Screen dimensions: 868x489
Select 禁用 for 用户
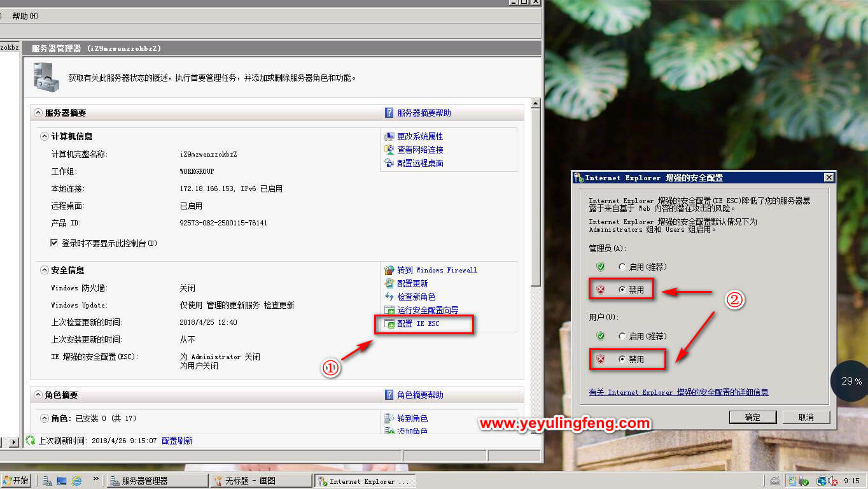coord(622,359)
